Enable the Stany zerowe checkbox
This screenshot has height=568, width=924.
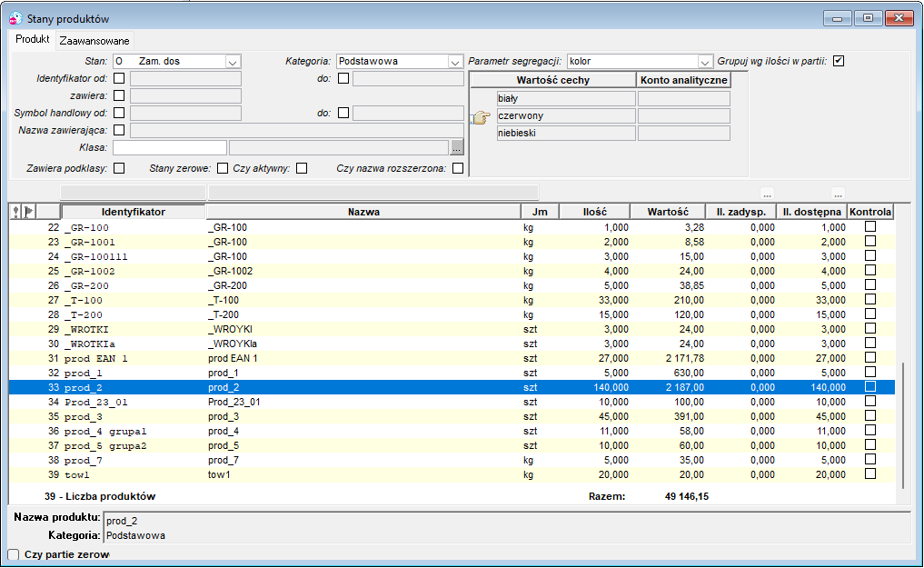point(223,168)
